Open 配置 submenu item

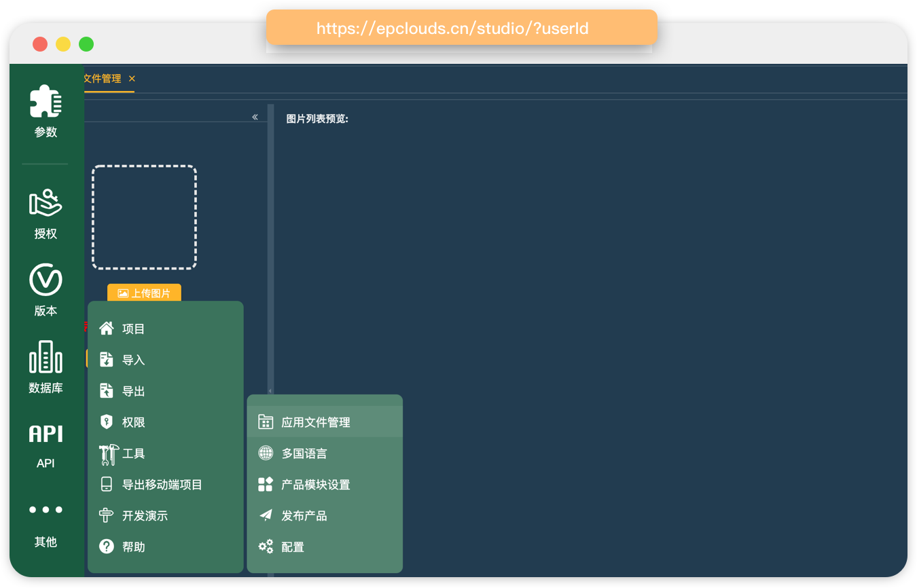coord(325,547)
